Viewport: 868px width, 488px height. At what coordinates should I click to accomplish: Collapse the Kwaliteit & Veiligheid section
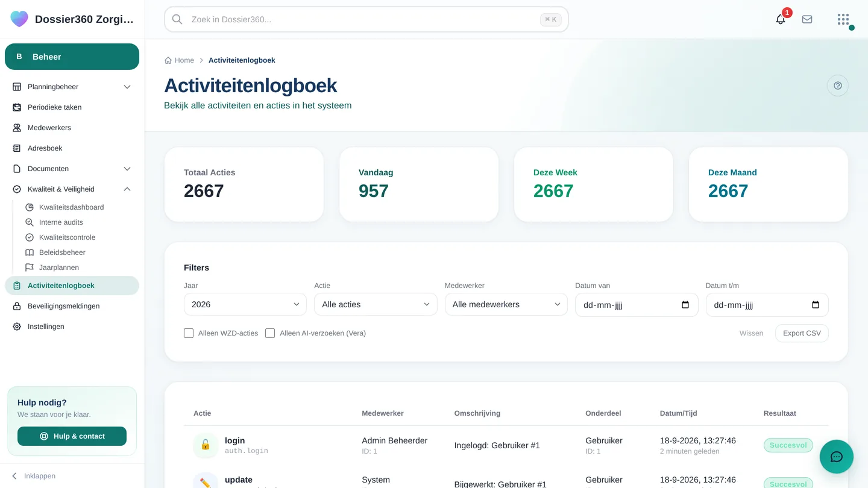72,189
